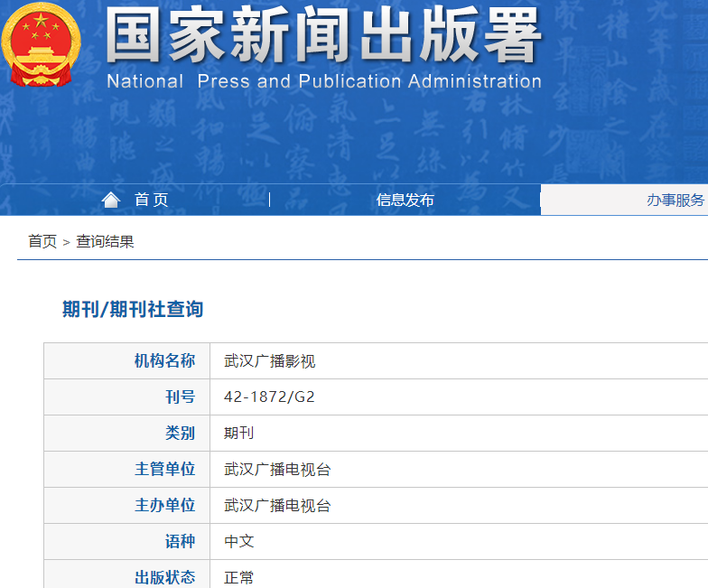Click the 42-1872/G2 publication number
708x588 pixels.
269,397
